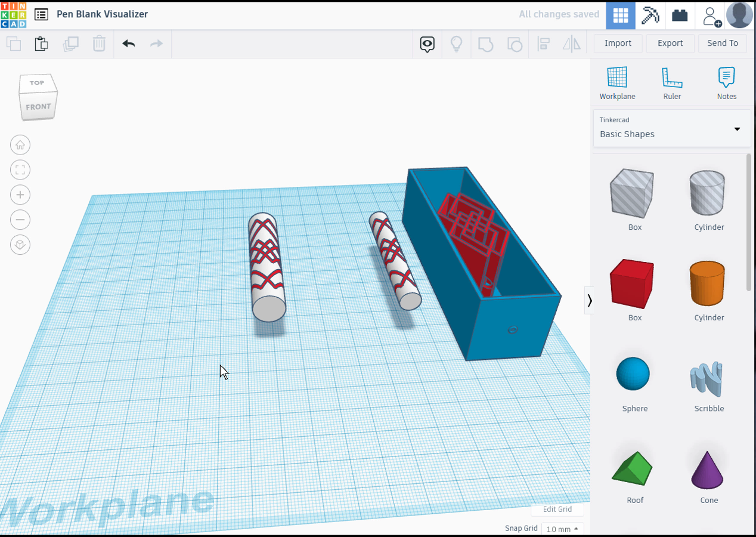Switch to Blocks pickaxe mode

point(650,15)
